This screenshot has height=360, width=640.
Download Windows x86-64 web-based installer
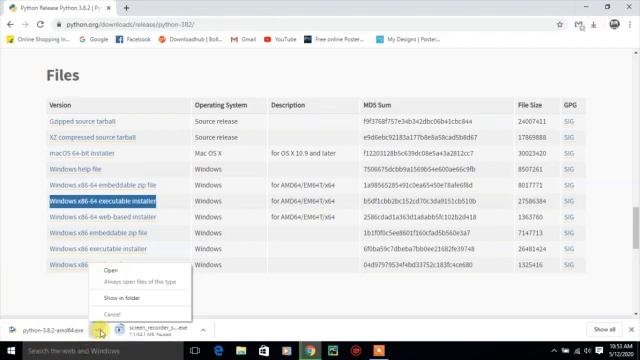tap(103, 217)
